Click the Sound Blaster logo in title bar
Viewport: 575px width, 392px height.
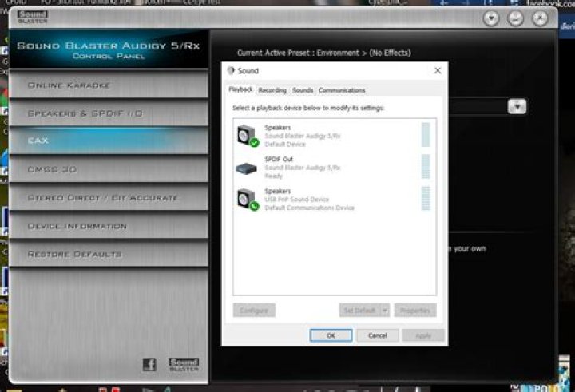pos(33,17)
